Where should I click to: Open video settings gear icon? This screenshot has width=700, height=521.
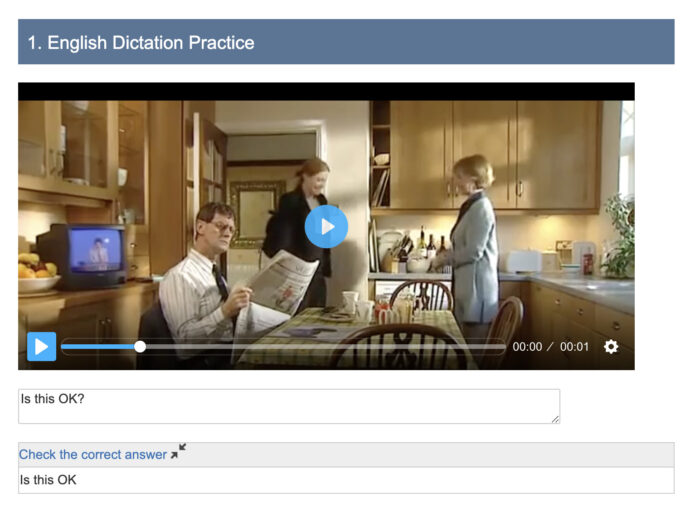[611, 346]
